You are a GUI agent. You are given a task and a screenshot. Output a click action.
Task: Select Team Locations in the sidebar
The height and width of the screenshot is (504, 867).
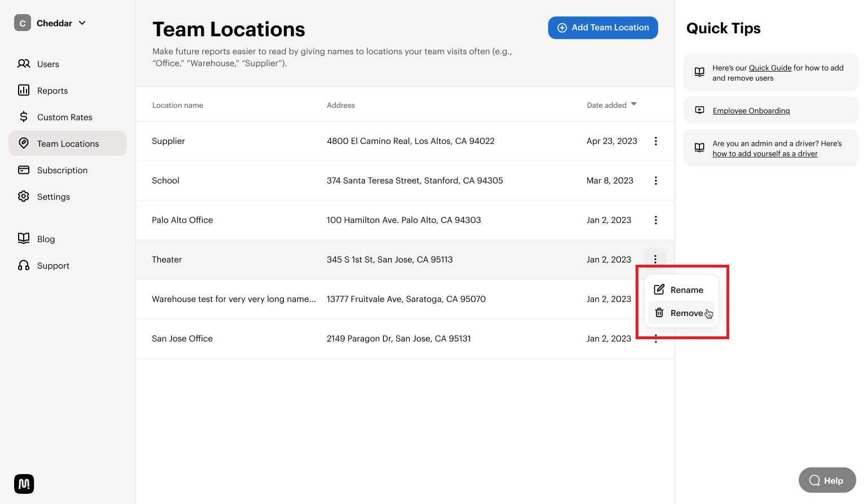coord(68,143)
